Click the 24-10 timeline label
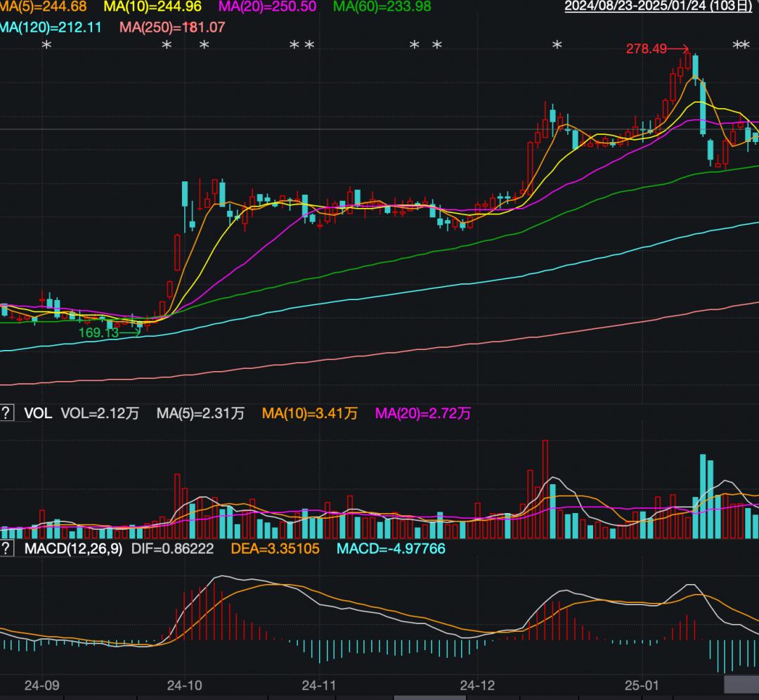Viewport: 759px width, 700px height. tap(184, 685)
